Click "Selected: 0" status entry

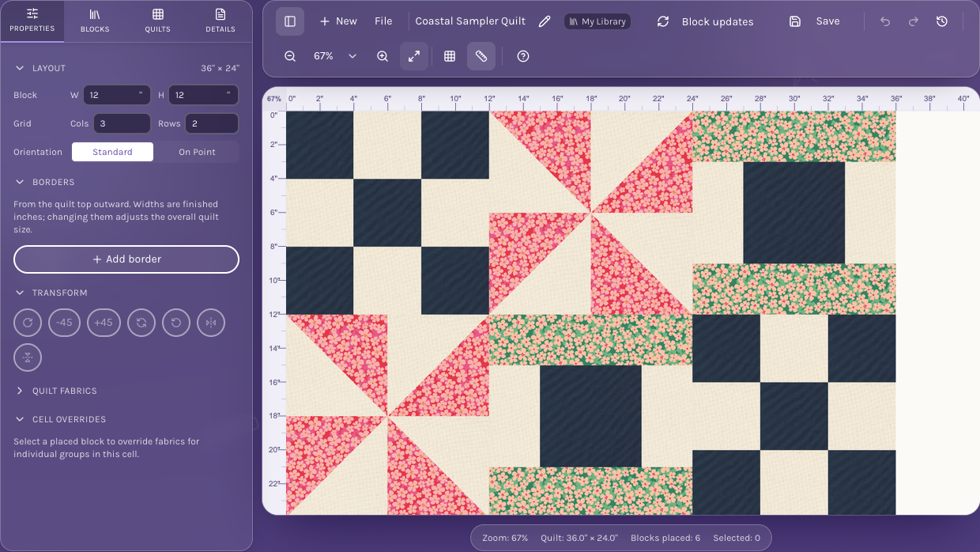click(737, 538)
